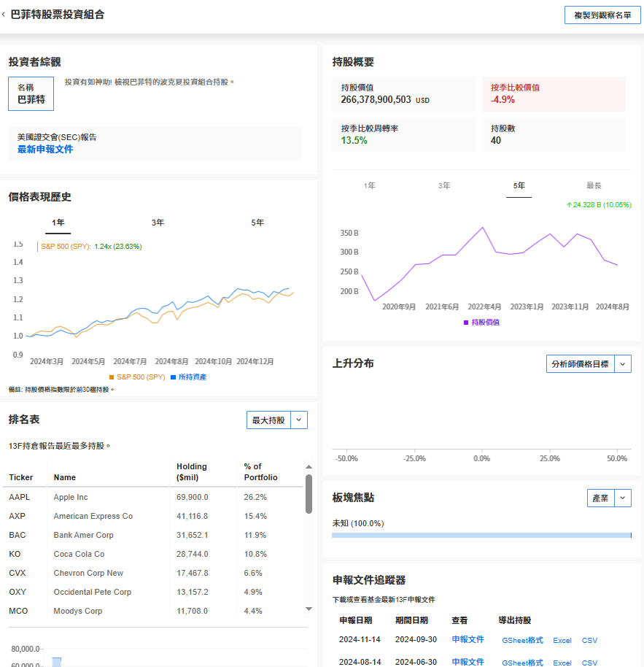
Task: Export 2024-11-14 filing as Excel
Action: (562, 640)
